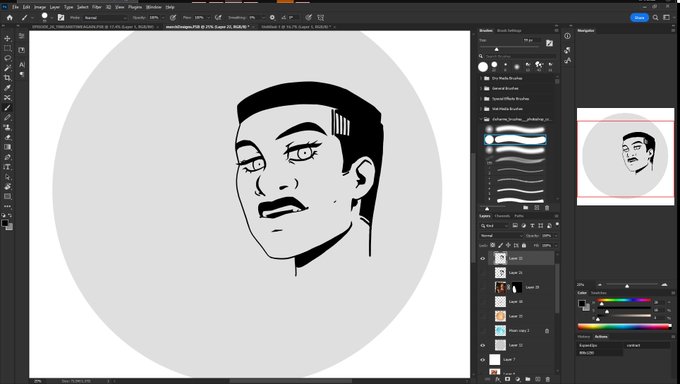Open the Search magnifier icon
This screenshot has height=384, width=680.
[x=655, y=18]
